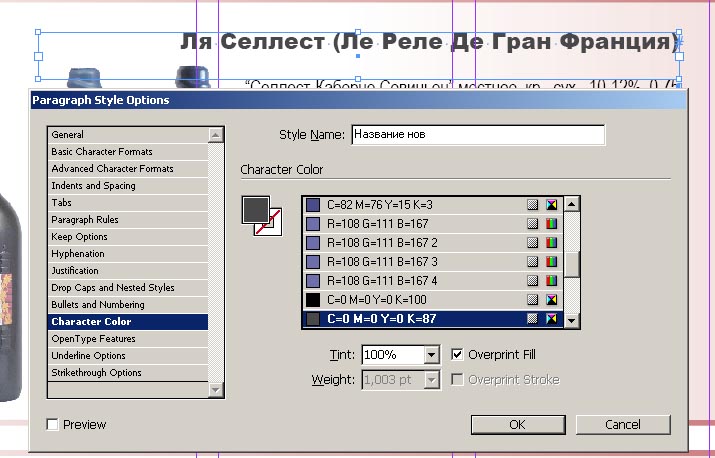The image size is (715, 458).
Task: Click the swatch list scrollbar thumb
Action: pos(571,264)
